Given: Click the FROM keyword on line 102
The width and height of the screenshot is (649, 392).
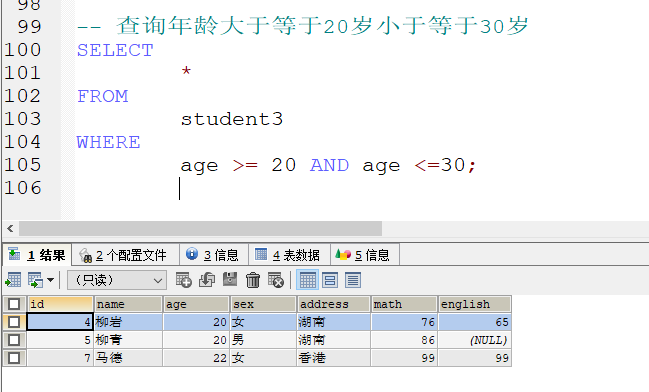Looking at the screenshot, I should click(103, 96).
